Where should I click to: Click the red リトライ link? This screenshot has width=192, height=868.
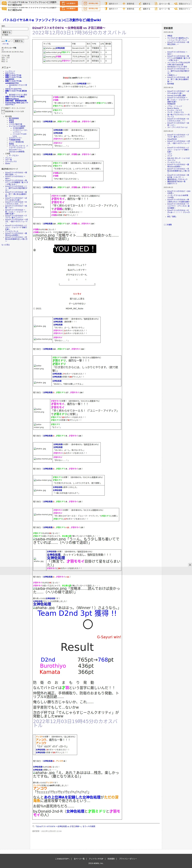tap(77, 294)
